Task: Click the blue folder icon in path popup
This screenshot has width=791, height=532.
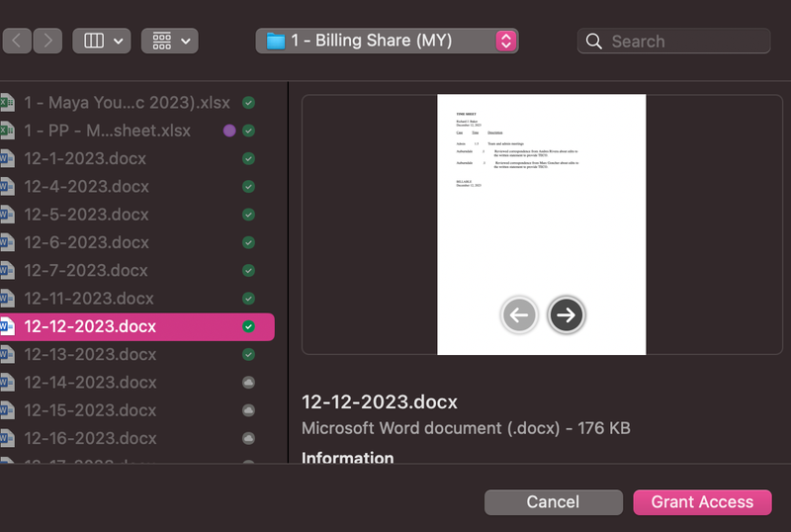Action: coord(276,41)
